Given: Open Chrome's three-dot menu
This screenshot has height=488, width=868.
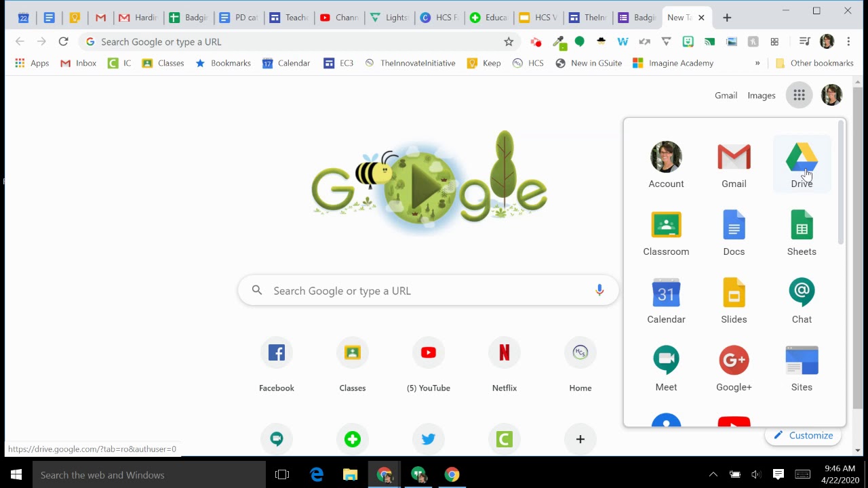Looking at the screenshot, I should click(848, 42).
